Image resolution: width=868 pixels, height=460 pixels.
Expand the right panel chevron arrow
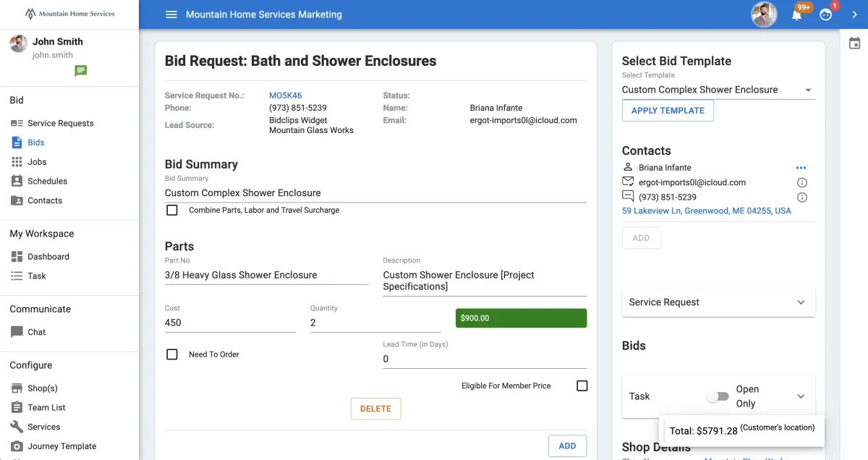854,14
